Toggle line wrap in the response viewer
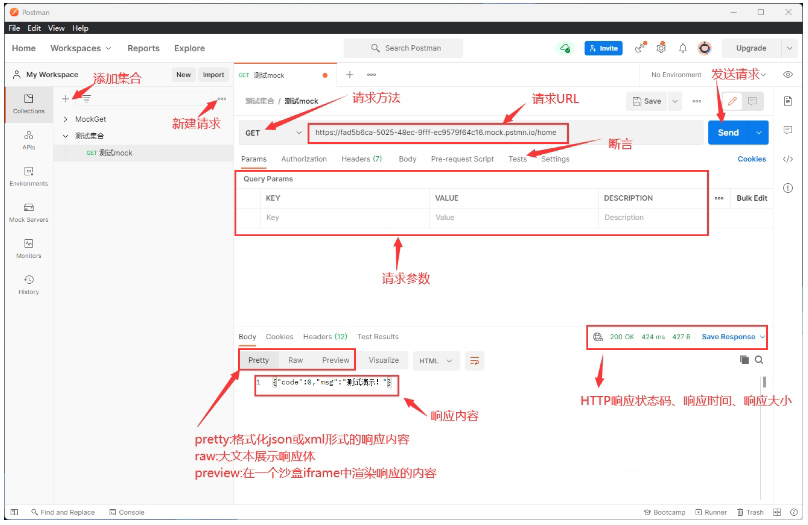Viewport: 808px width, 525px height. (x=475, y=360)
